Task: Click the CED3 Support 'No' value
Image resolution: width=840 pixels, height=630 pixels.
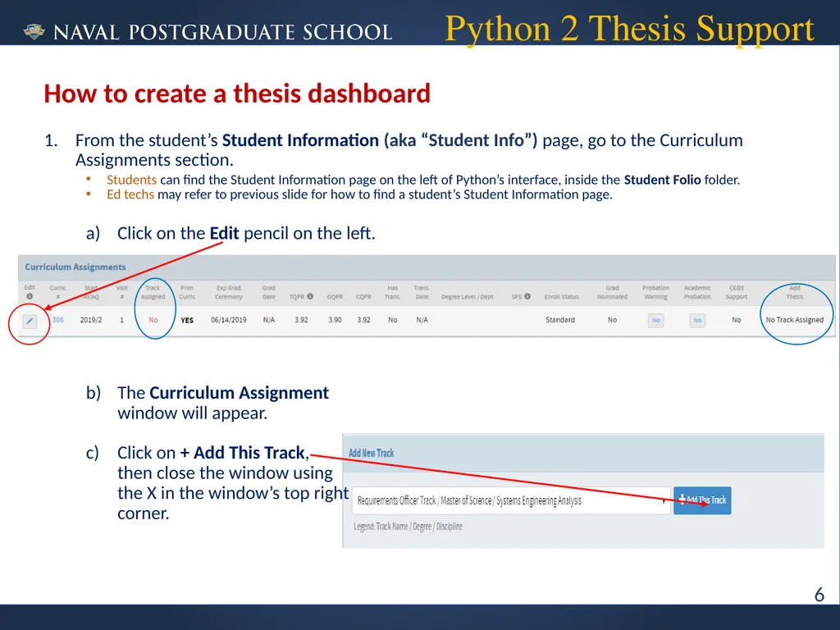Action: click(737, 320)
